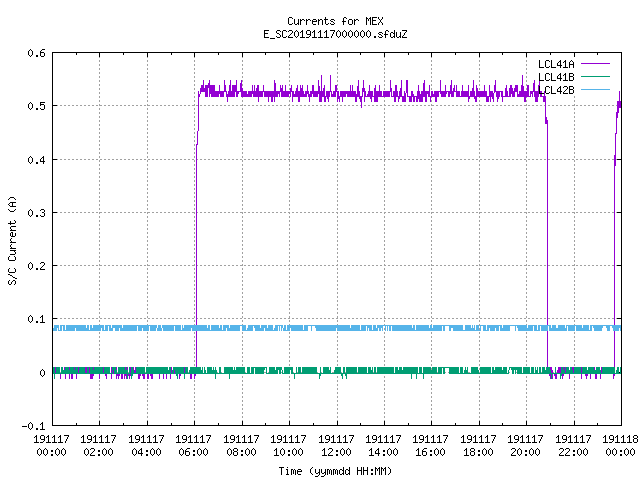Click the x-axis tick '191117 12:00'

coord(336,446)
